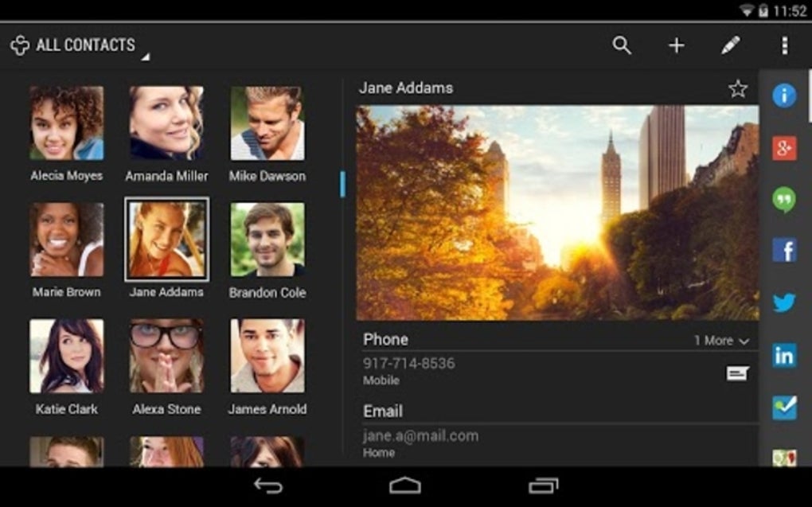Open Hangouts chat sidebar icon
Viewport: 812px width, 507px height.
(x=784, y=200)
